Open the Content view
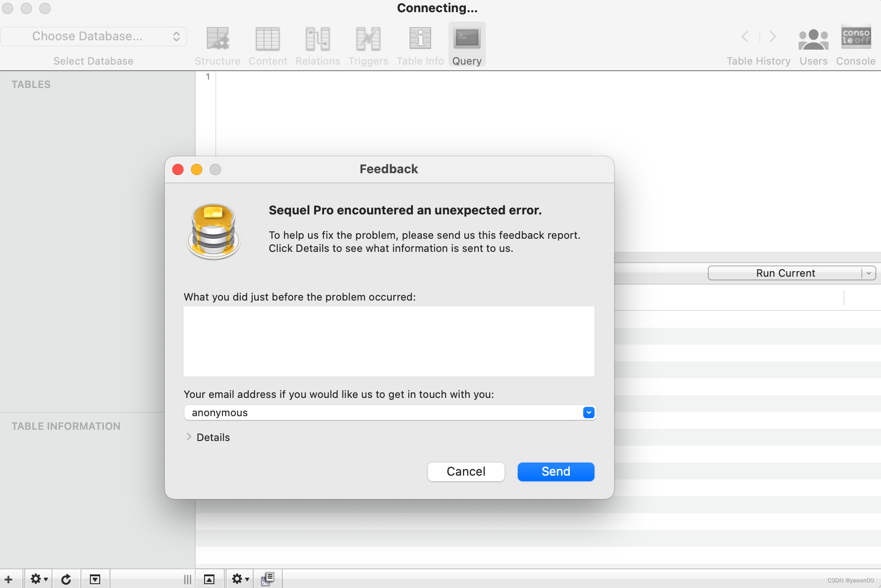 268,46
